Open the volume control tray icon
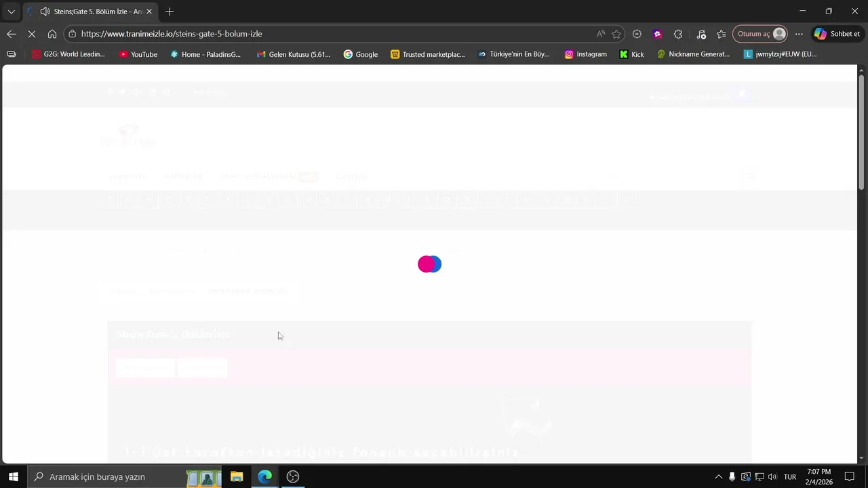This screenshot has width=868, height=488. tap(772, 477)
